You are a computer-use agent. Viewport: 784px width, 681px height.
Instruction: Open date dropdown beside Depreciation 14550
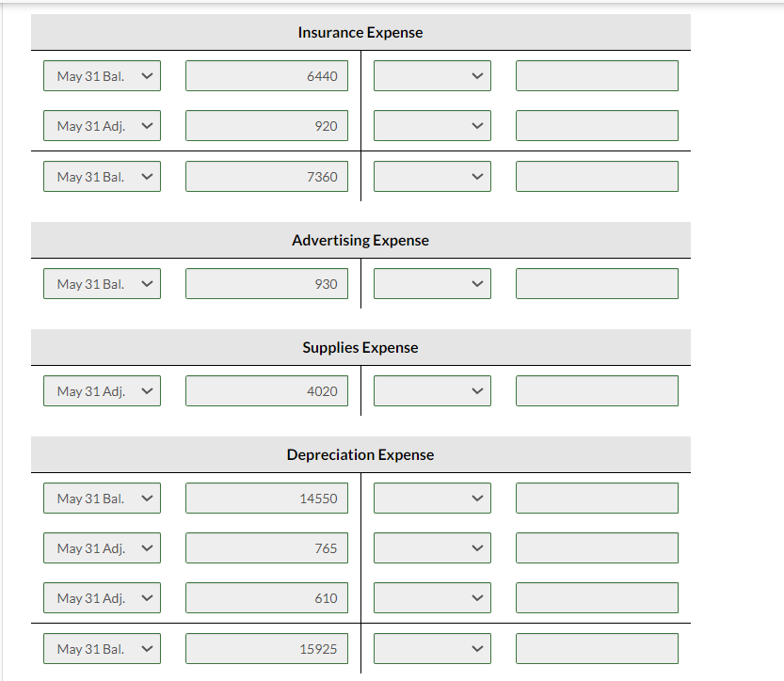tap(102, 499)
